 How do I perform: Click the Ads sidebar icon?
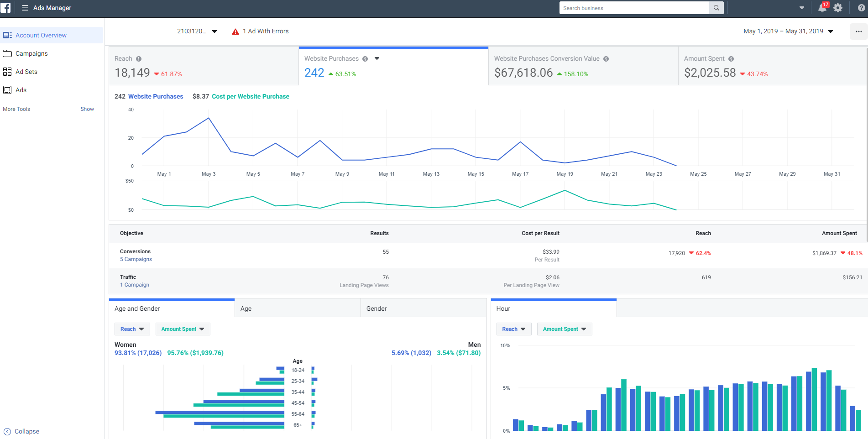(7, 90)
